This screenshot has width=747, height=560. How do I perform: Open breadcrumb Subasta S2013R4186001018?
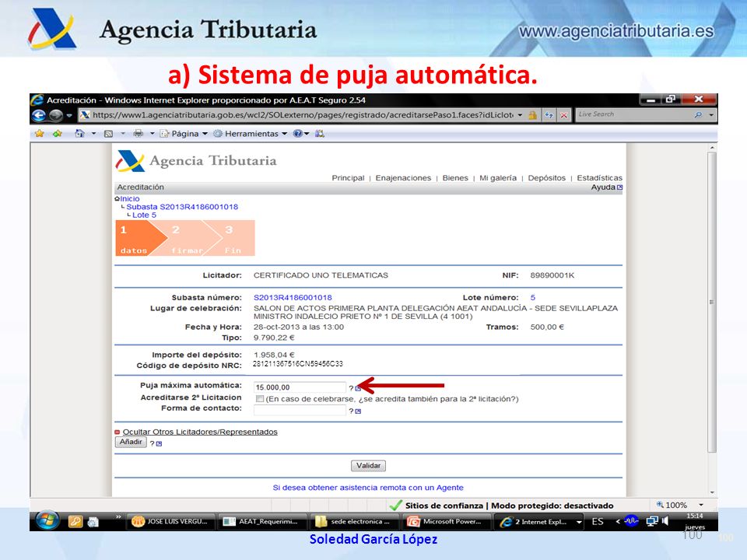click(x=182, y=207)
